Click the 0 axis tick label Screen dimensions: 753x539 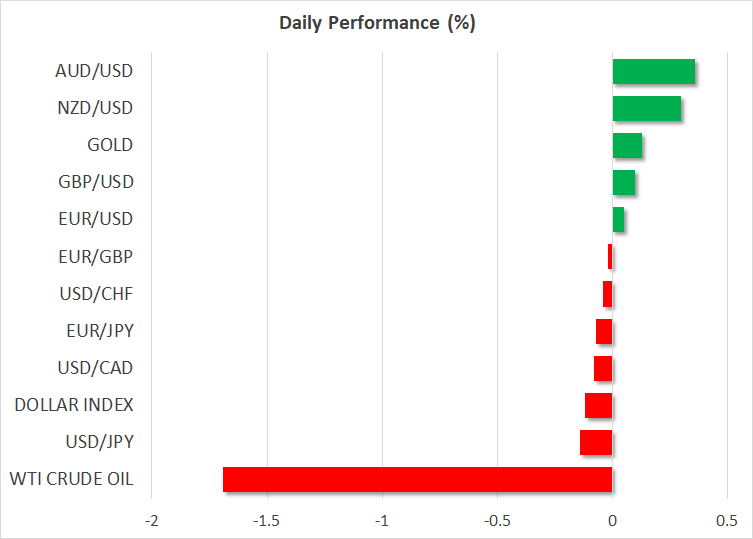tap(612, 521)
